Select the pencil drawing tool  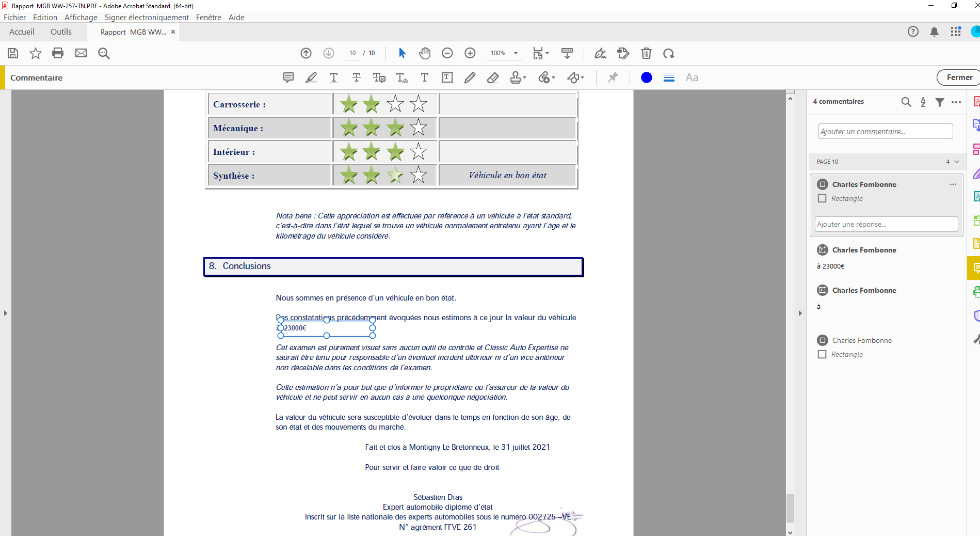click(470, 77)
